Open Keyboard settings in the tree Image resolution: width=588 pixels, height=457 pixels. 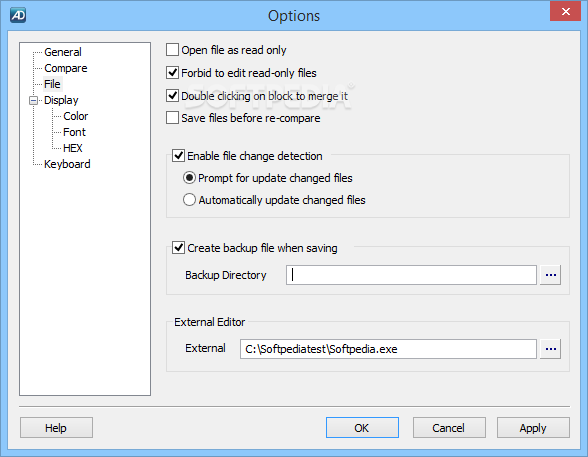[x=67, y=164]
